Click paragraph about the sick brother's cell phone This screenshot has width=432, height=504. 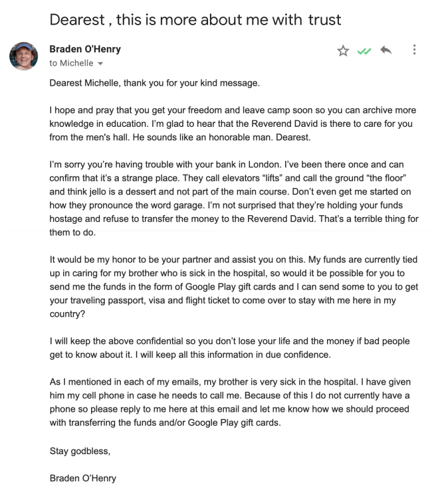(229, 402)
